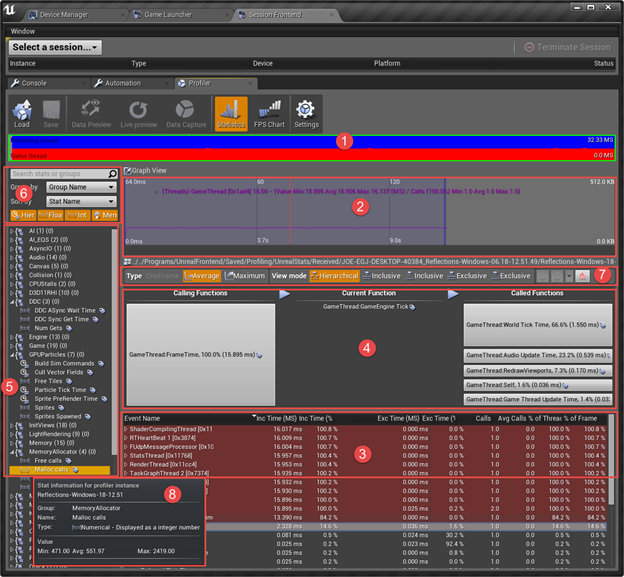Click GameThread:RedrawViewports called function
624x577 pixels.
tap(538, 371)
